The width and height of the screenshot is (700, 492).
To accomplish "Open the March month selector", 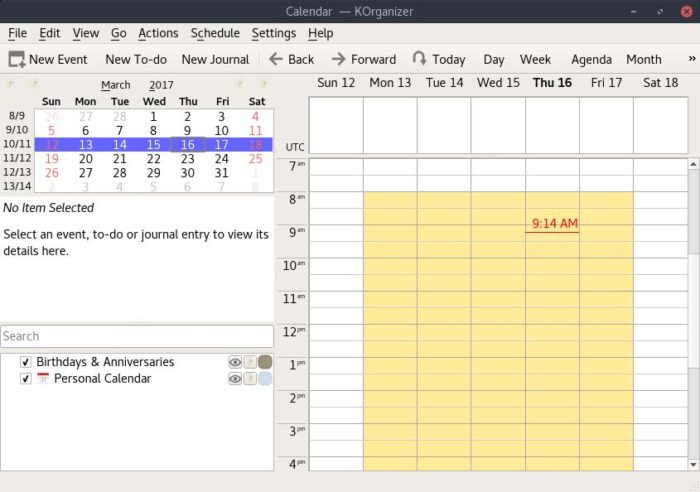I will tap(116, 85).
